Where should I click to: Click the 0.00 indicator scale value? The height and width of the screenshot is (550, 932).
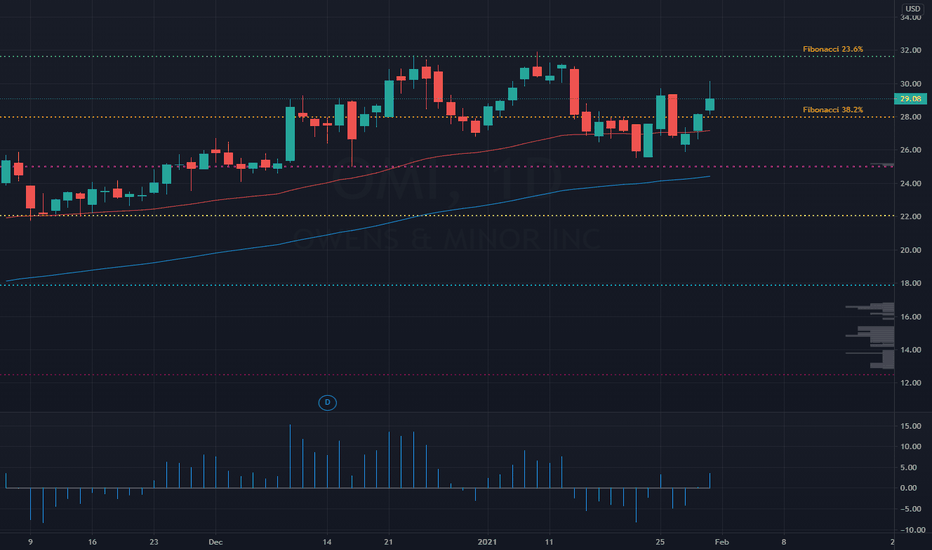(x=909, y=488)
